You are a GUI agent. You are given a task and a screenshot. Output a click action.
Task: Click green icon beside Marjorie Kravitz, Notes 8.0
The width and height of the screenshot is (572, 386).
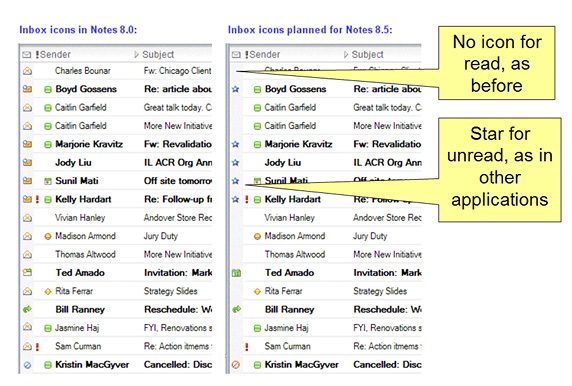47,144
